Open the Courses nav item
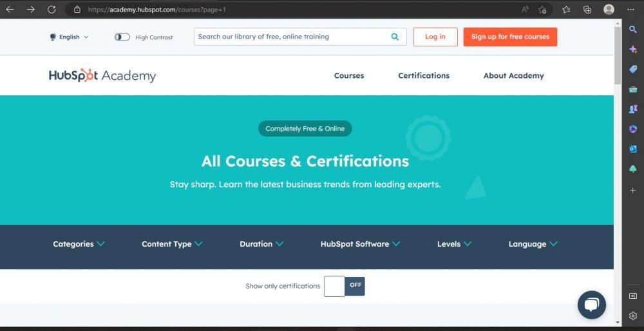 tap(349, 75)
